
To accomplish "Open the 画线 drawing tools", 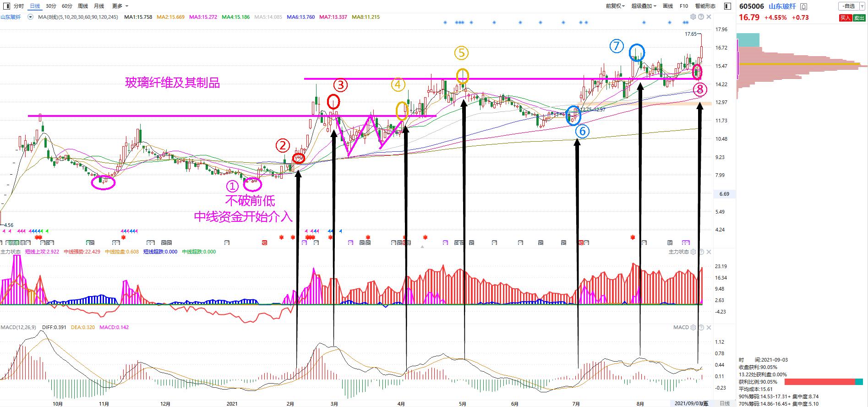I will click(x=668, y=6).
